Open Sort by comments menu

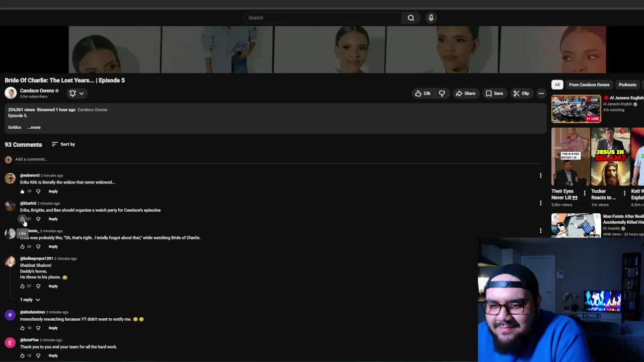63,144
